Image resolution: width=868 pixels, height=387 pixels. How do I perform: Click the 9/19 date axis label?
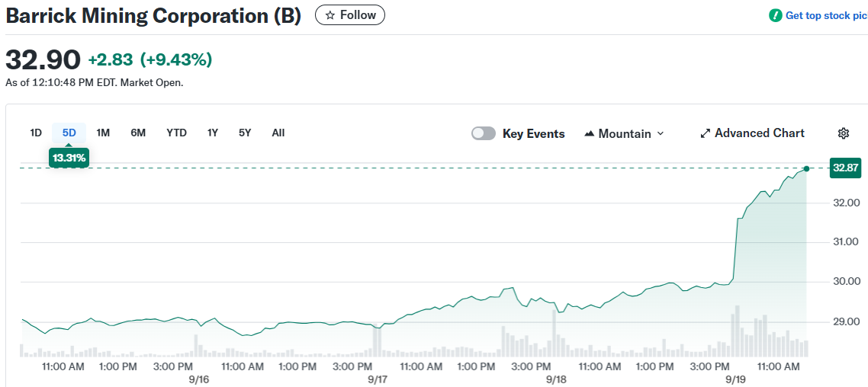pyautogui.click(x=736, y=379)
